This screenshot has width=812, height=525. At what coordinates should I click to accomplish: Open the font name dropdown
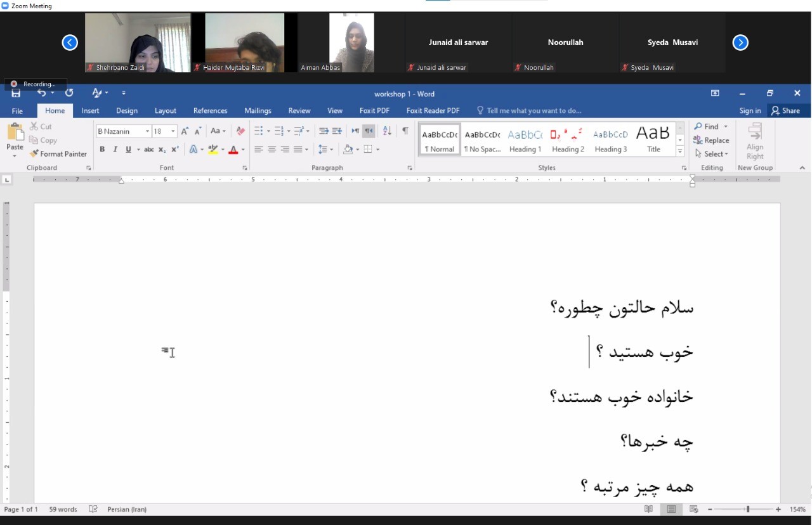point(147,131)
